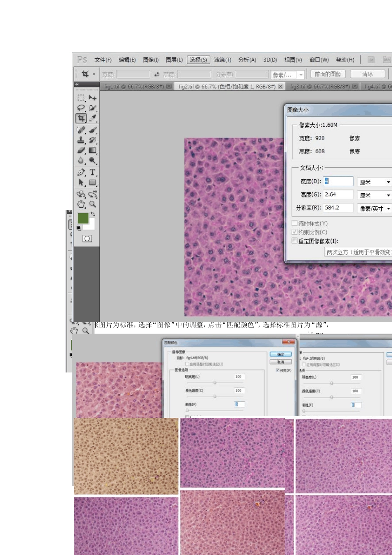Viewport: 392px width, 555px height.
Task: Select the Zoom tool in main toolbox
Action: [92, 204]
